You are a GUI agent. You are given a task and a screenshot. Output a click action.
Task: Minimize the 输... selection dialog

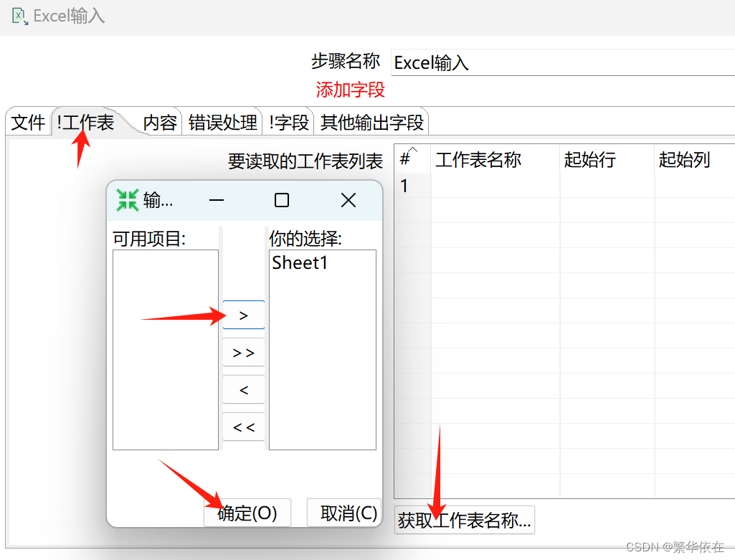click(x=217, y=200)
